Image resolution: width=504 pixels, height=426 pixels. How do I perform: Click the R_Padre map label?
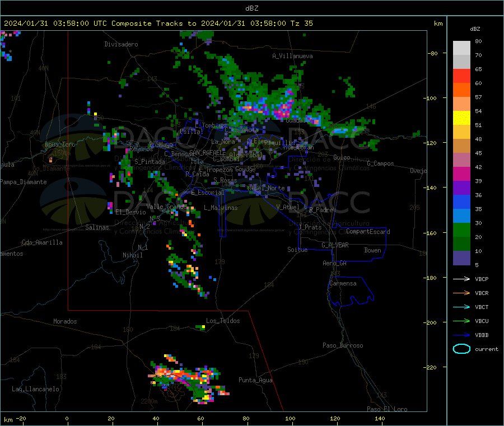pyautogui.click(x=321, y=210)
